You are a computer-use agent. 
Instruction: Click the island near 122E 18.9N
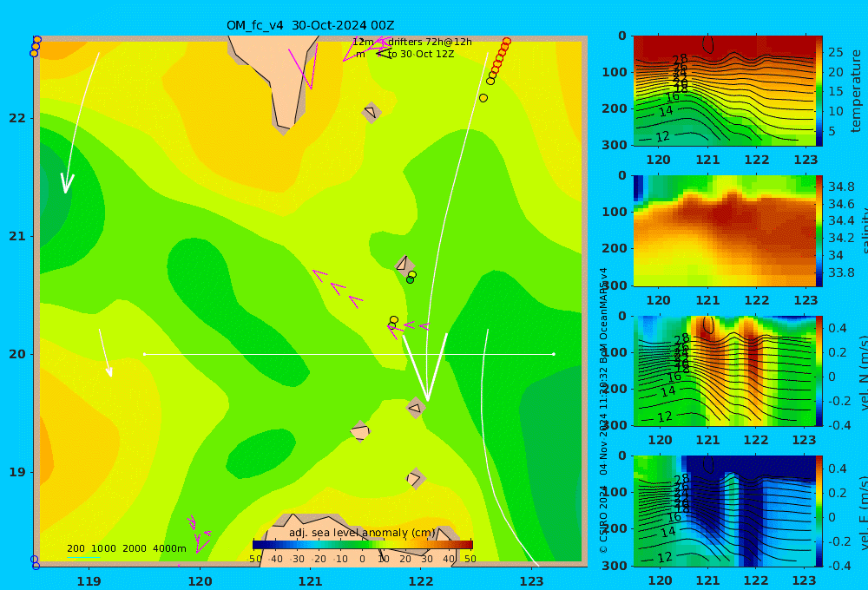[416, 478]
